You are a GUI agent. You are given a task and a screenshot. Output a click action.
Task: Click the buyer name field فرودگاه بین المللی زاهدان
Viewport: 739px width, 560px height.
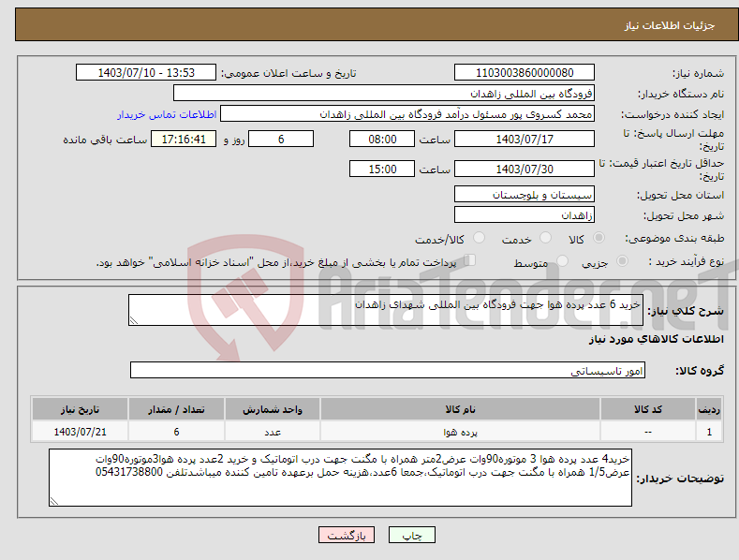point(384,94)
